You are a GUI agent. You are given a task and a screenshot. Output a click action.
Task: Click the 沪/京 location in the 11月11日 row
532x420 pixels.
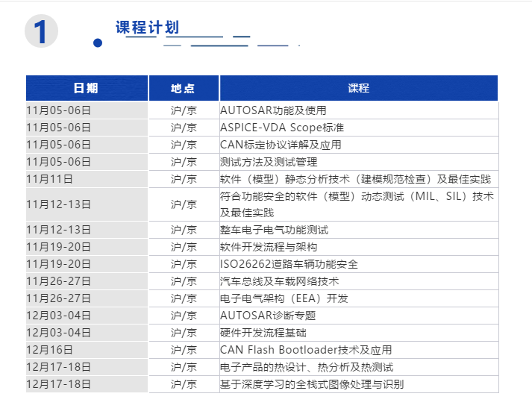[x=184, y=179]
